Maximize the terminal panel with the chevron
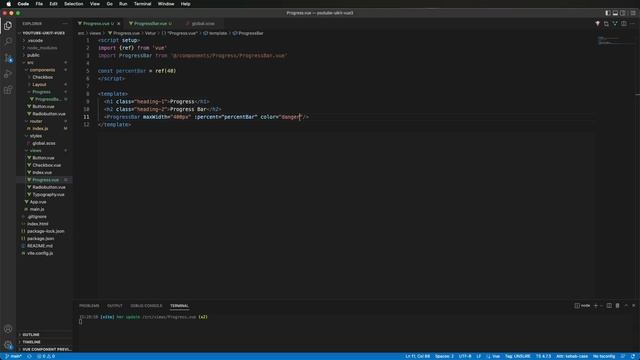This screenshot has width=640, height=360. [626, 305]
